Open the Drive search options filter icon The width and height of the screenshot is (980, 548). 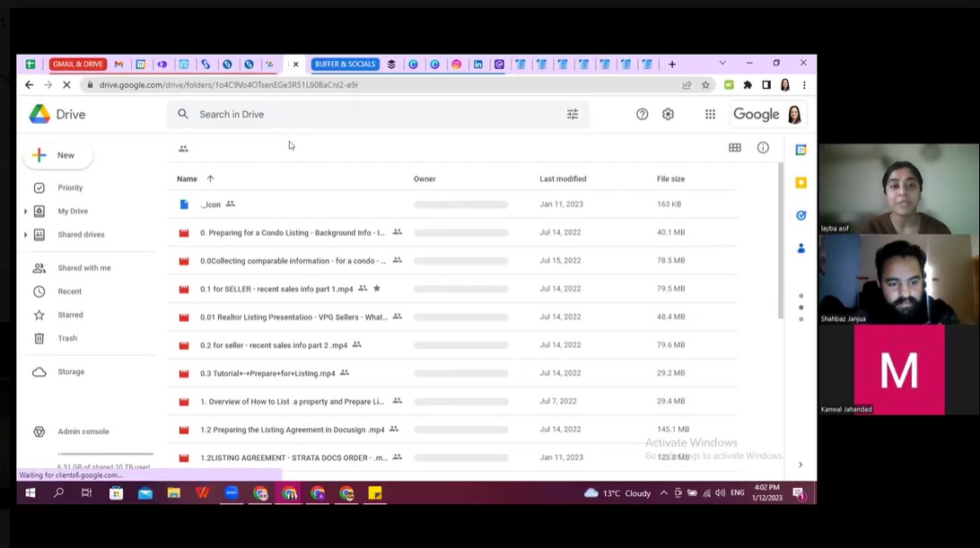point(573,114)
